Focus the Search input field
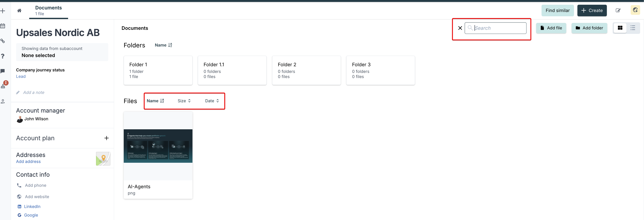 click(495, 28)
